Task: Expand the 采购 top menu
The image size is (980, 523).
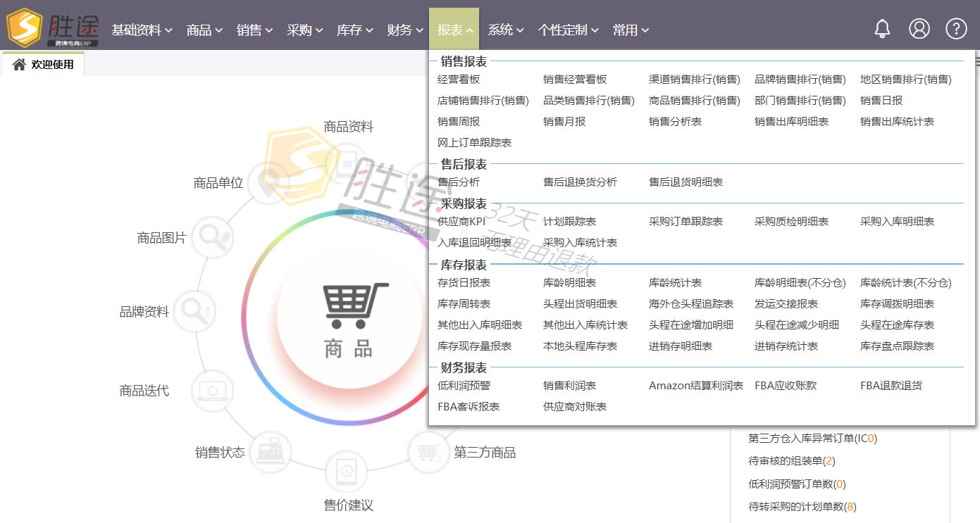Action: (x=304, y=30)
